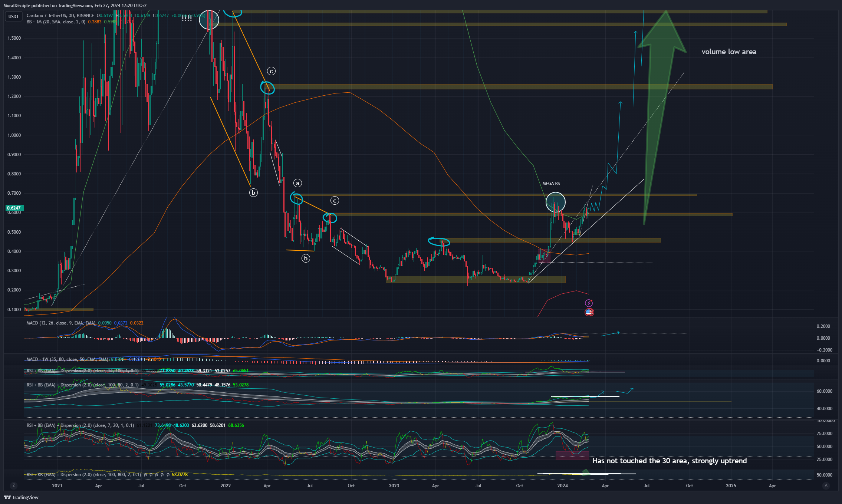Click the 0.1000 price axis label
This screenshot has width=842, height=504.
pos(14,310)
